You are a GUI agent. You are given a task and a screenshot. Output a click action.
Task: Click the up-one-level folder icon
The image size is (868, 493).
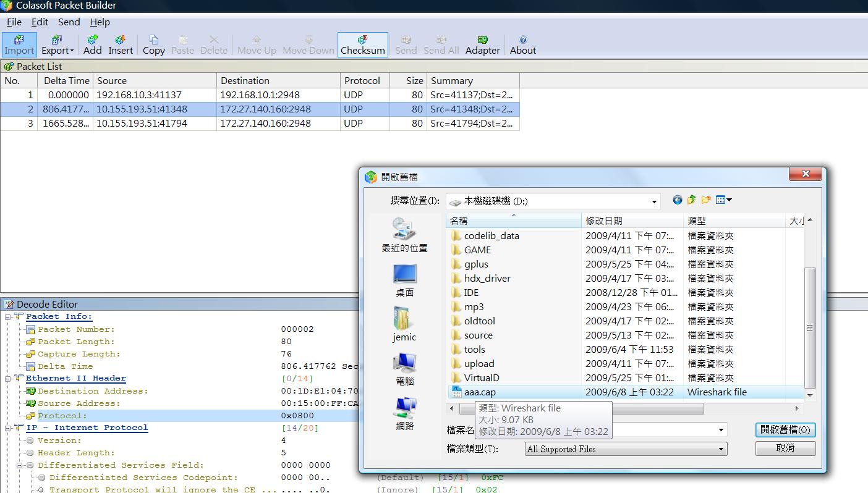[x=692, y=200]
